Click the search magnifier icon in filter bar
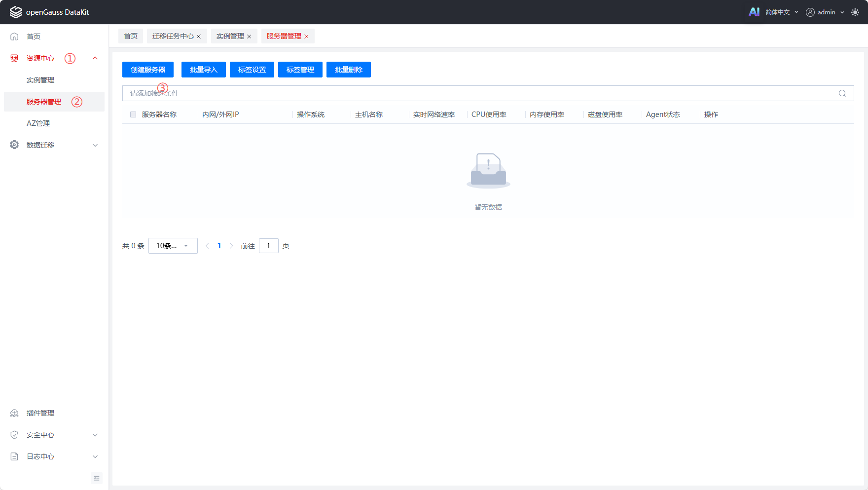 point(842,93)
